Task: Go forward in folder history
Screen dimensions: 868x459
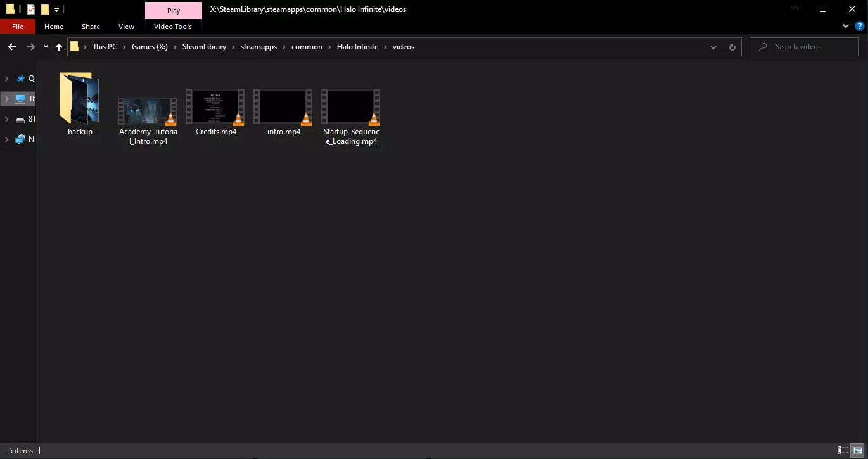Action: pyautogui.click(x=31, y=47)
